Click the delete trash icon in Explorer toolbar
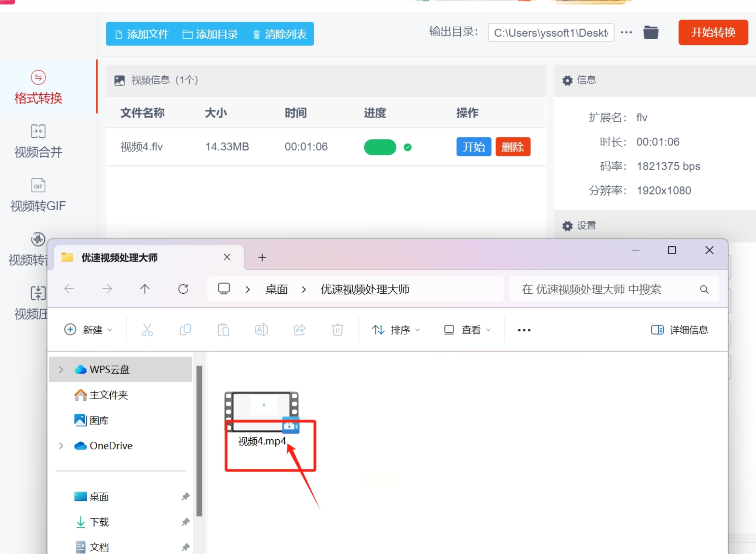The width and height of the screenshot is (756, 554). 337,330
